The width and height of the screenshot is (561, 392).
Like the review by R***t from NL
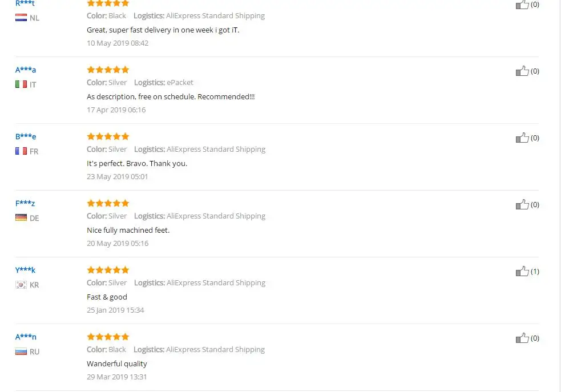tap(522, 5)
